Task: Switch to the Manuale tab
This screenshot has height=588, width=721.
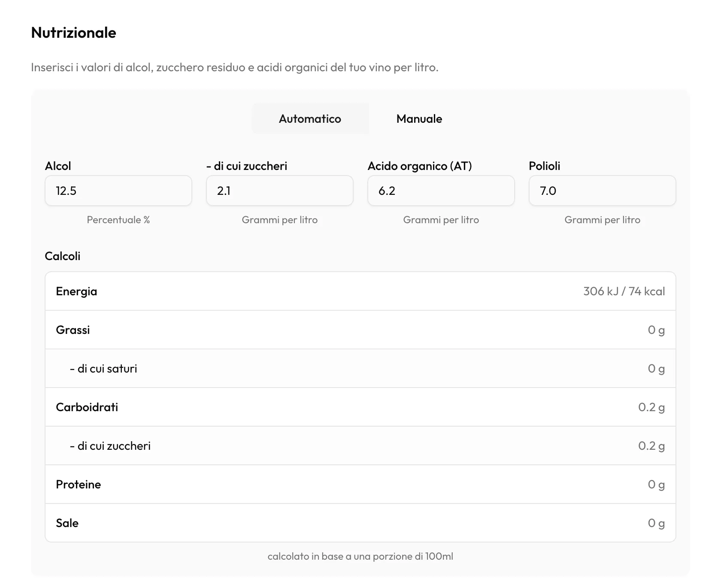Action: 419,118
